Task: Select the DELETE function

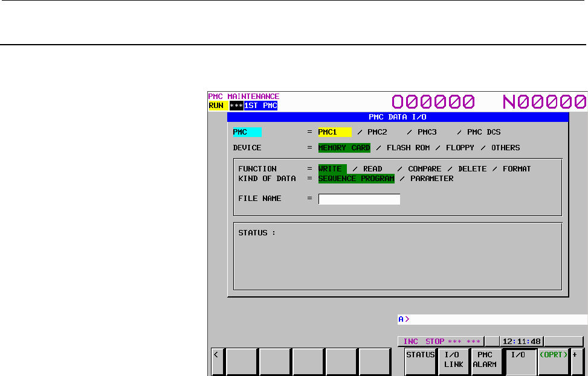Action: coord(472,169)
